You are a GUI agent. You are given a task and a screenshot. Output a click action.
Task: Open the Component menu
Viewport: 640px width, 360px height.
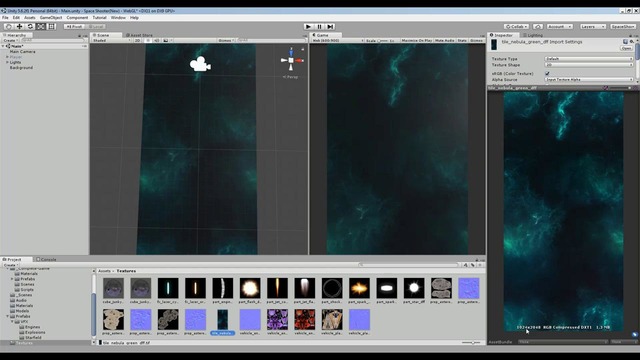(x=77, y=18)
